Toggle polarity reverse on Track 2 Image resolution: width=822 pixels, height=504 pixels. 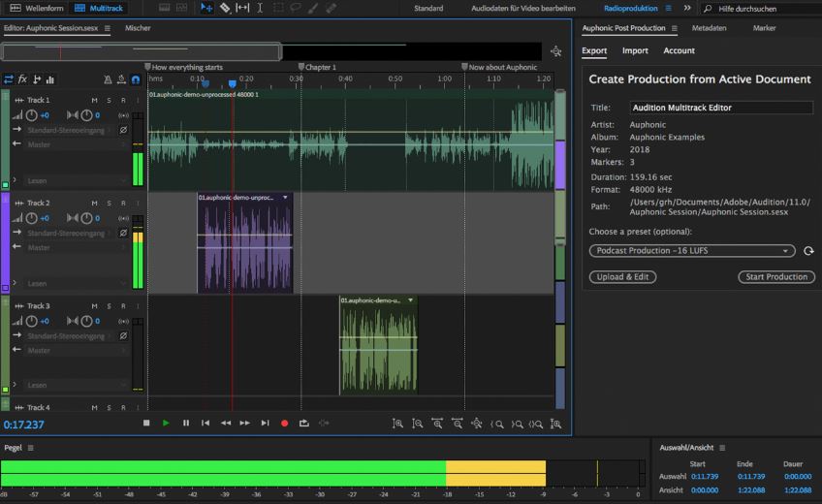tap(123, 233)
